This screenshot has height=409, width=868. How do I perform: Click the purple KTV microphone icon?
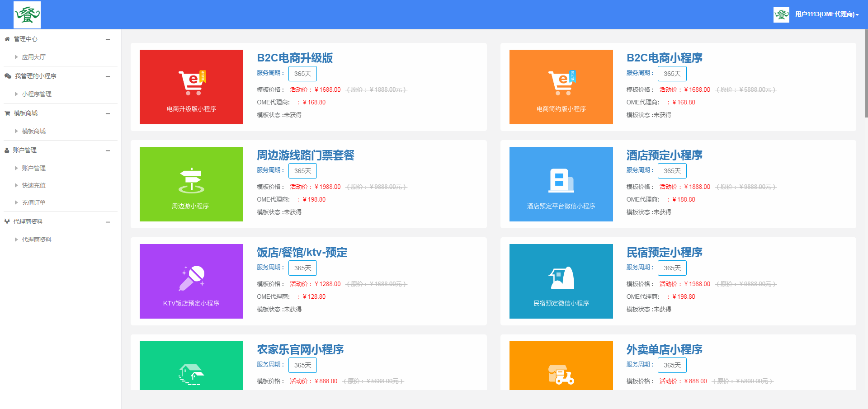pos(192,277)
